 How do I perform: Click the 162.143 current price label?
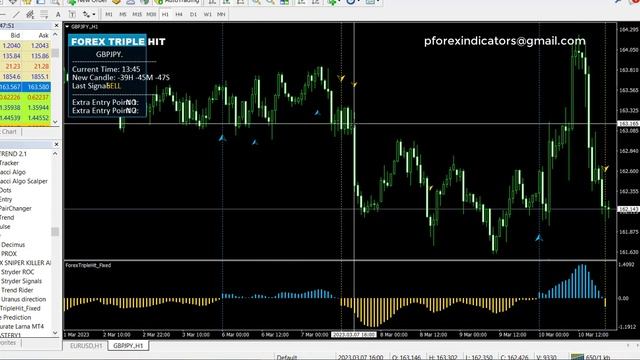tap(629, 209)
